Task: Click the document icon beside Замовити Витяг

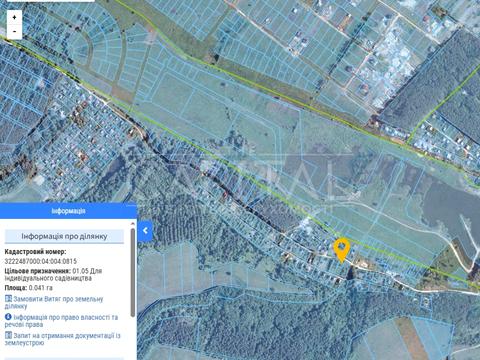Action: click(x=8, y=299)
